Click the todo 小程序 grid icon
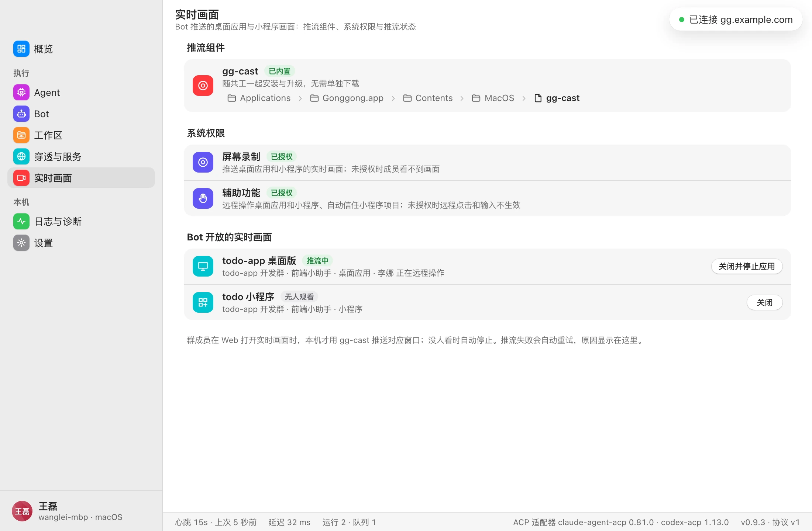This screenshot has width=812, height=531. tap(203, 302)
